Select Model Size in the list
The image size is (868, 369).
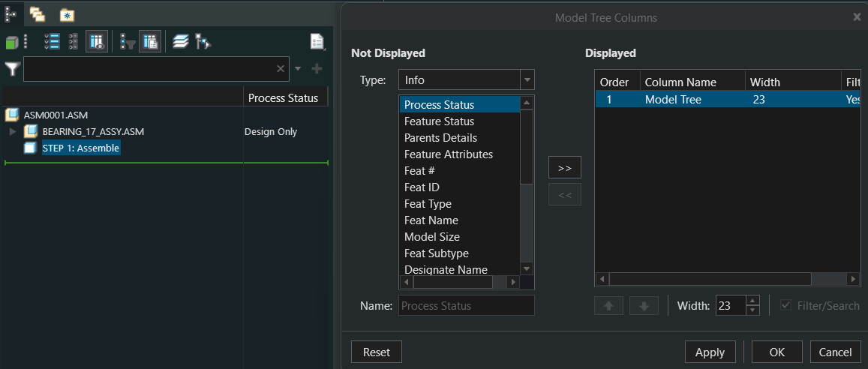coord(459,237)
